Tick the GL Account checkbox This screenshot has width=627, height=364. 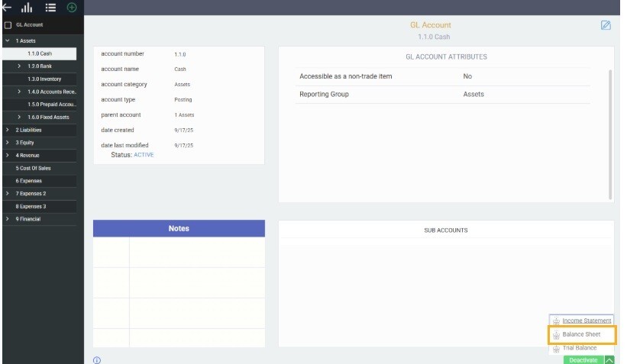(8, 25)
